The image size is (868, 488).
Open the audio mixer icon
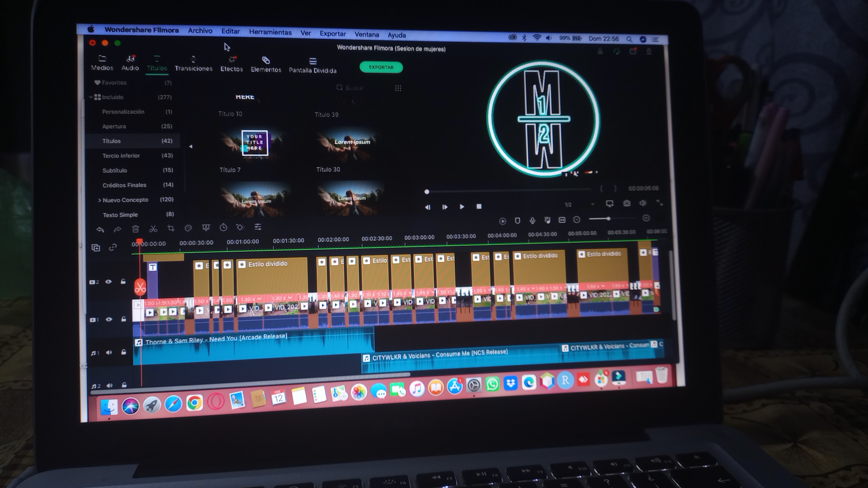547,220
